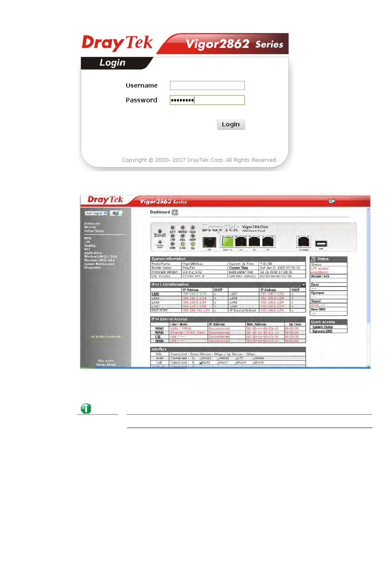Image resolution: width=392 pixels, height=573 pixels.
Task: Click the 2.4G LED indicator
Action: click(x=182, y=244)
